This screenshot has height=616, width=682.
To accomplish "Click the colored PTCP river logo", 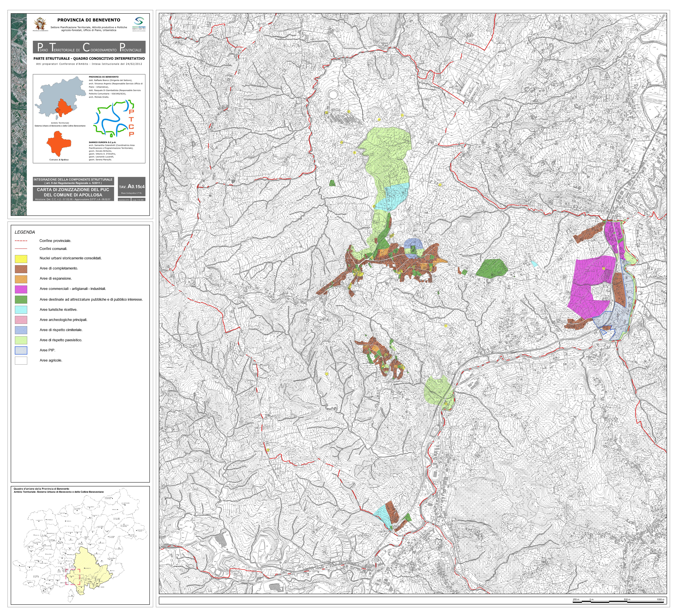I will (114, 118).
